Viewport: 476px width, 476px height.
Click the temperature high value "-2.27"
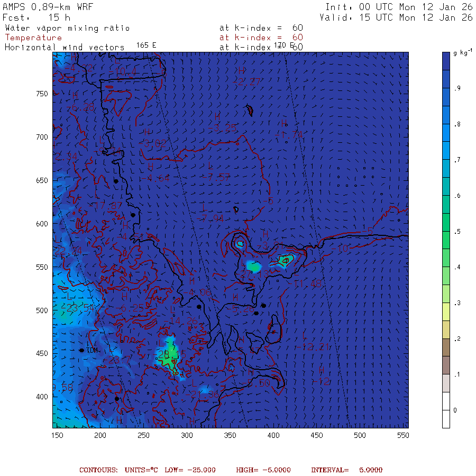pos(246,81)
